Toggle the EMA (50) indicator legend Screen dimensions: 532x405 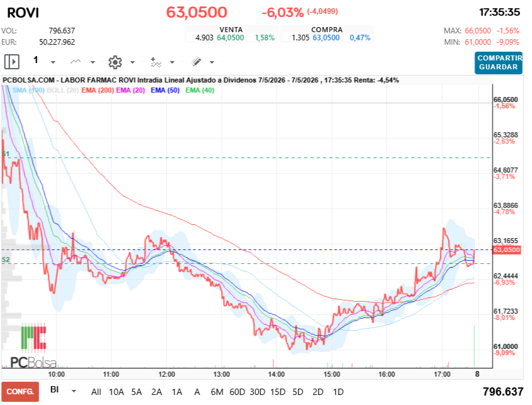[x=165, y=90]
